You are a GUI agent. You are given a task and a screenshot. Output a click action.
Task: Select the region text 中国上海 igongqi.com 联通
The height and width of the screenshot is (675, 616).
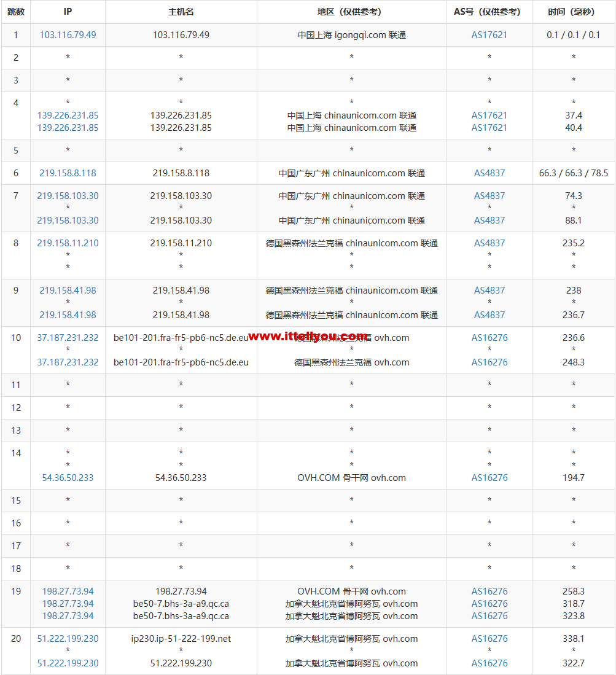pos(352,35)
